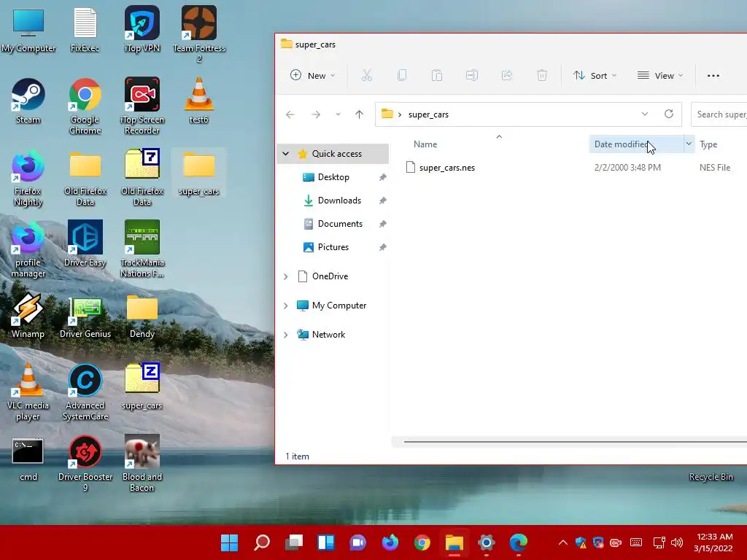Open Task View on the taskbar
The image size is (747, 560).
[294, 542]
